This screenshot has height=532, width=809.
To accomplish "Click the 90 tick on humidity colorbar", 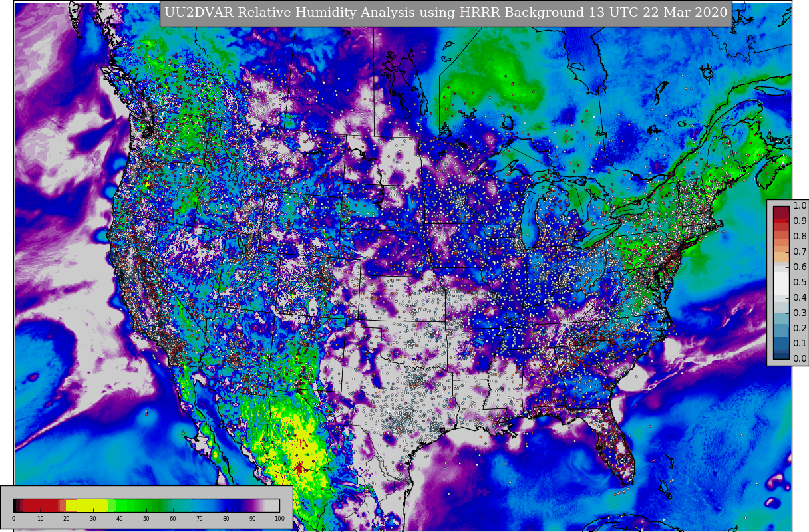I will [253, 519].
